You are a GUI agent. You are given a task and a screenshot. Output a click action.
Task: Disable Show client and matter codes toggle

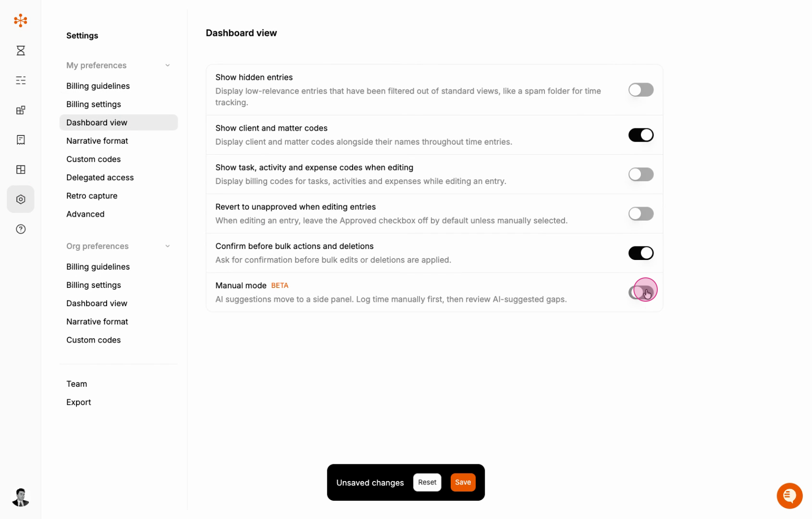click(641, 135)
